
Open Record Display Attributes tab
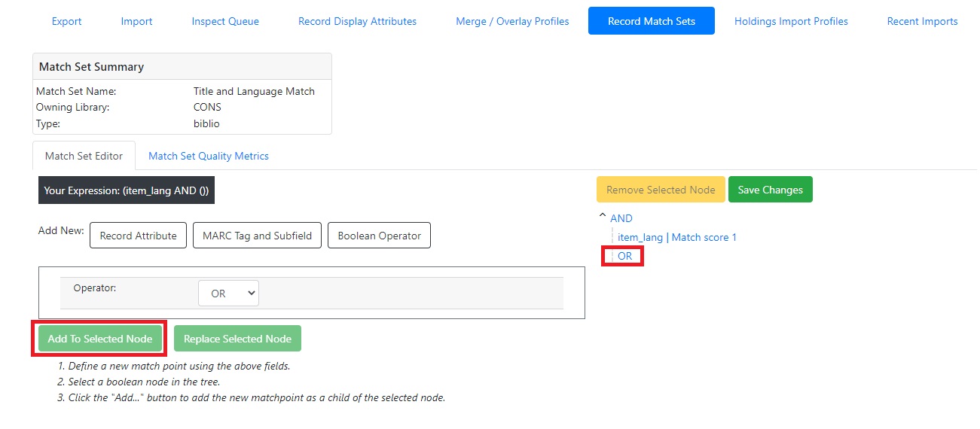357,21
